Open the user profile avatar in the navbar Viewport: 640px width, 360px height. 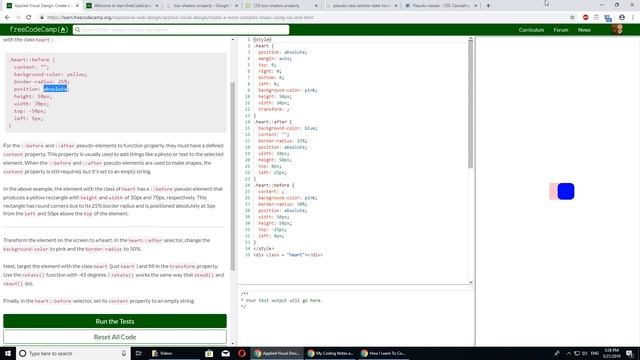point(617,29)
